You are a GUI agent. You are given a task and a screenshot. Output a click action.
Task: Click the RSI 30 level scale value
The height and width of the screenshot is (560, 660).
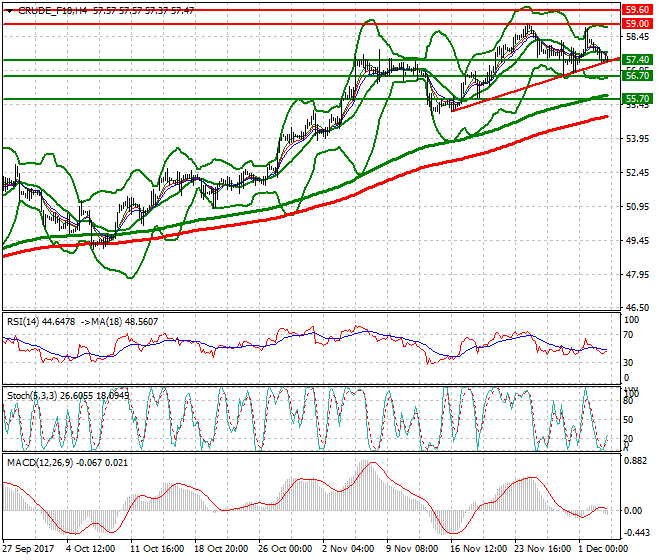pyautogui.click(x=628, y=363)
